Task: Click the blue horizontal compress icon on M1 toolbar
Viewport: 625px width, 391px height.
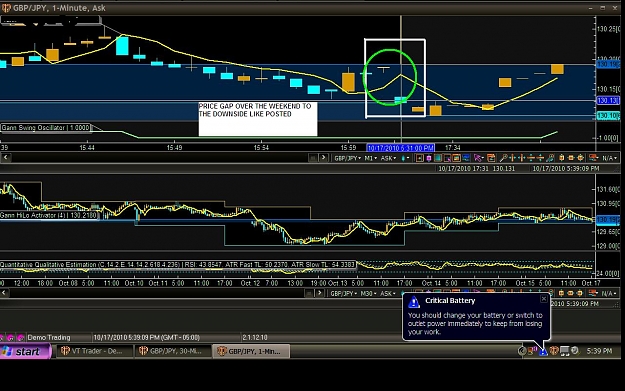Action: [521, 158]
